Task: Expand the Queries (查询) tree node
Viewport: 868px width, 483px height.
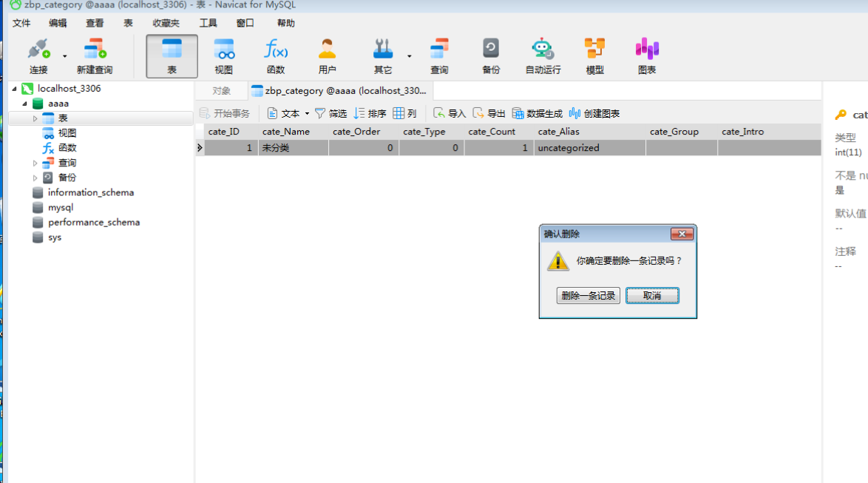Action: [x=35, y=163]
